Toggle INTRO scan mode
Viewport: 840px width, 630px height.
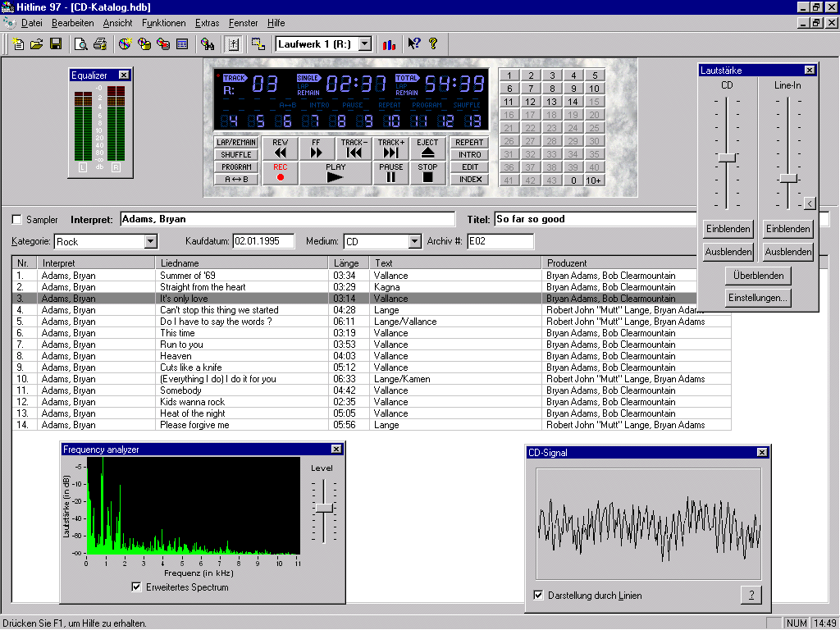[x=469, y=155]
